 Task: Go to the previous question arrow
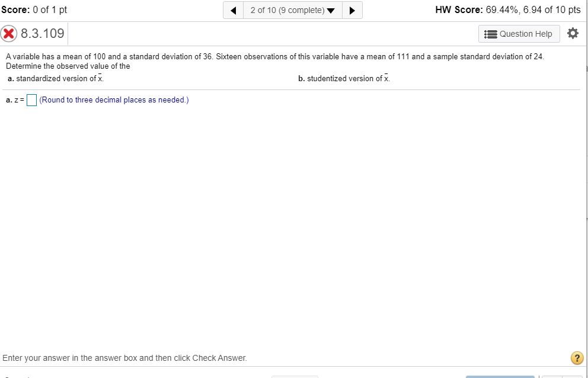click(234, 10)
